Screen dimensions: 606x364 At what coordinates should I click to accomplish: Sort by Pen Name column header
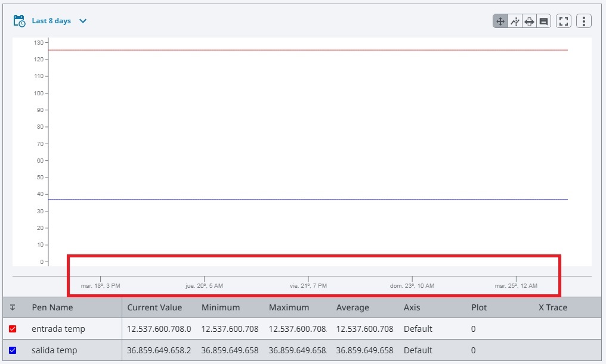pos(52,307)
